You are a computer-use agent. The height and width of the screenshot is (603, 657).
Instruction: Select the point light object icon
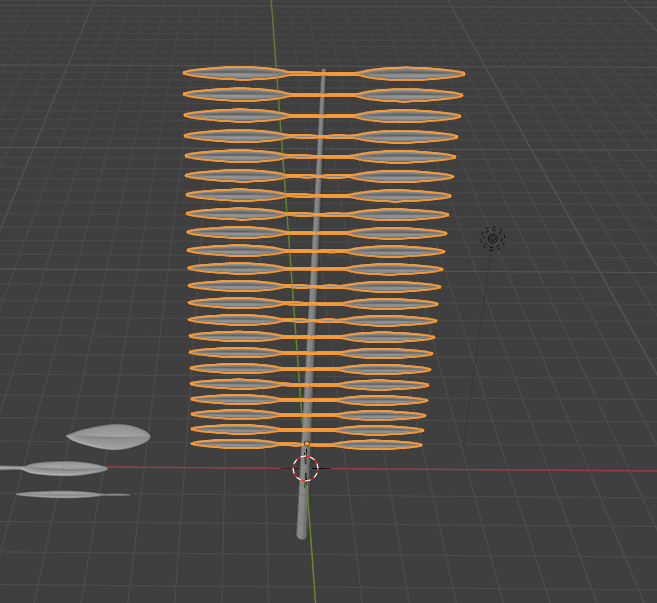pos(492,238)
